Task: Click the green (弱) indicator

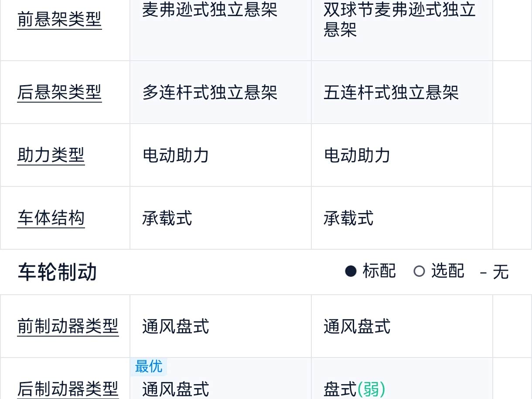Action: pyautogui.click(x=371, y=389)
